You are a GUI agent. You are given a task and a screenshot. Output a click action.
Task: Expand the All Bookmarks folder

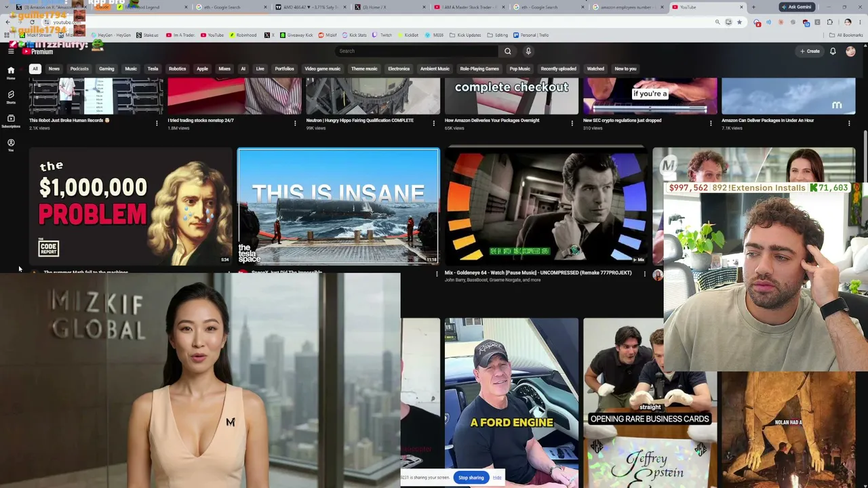pos(848,35)
